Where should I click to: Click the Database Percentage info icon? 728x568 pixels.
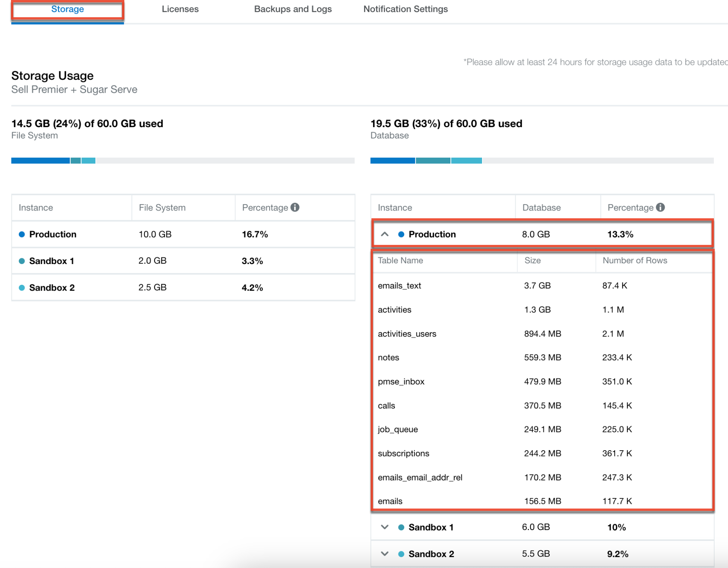660,207
